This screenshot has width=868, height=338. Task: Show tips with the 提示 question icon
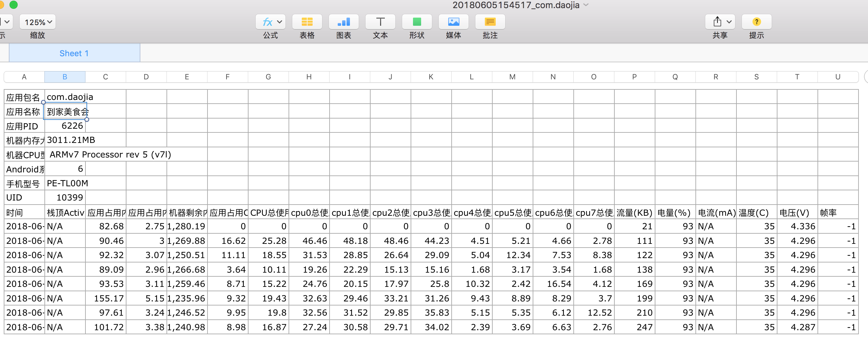(756, 22)
